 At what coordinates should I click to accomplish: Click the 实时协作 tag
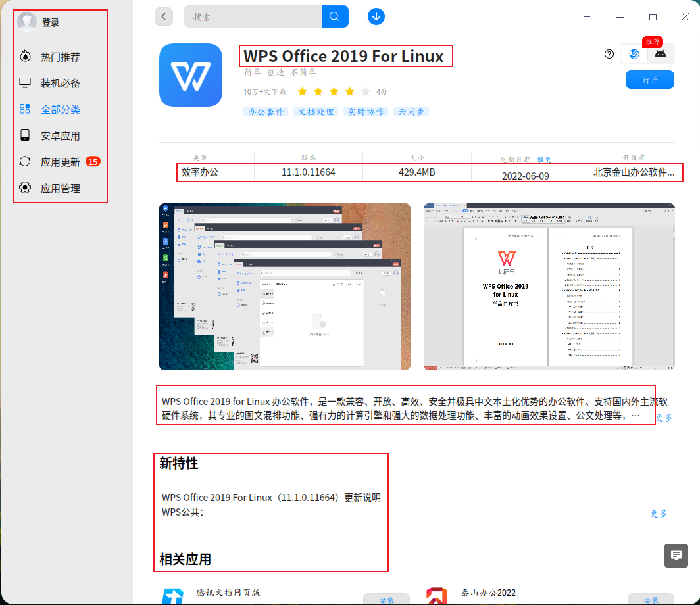(366, 112)
